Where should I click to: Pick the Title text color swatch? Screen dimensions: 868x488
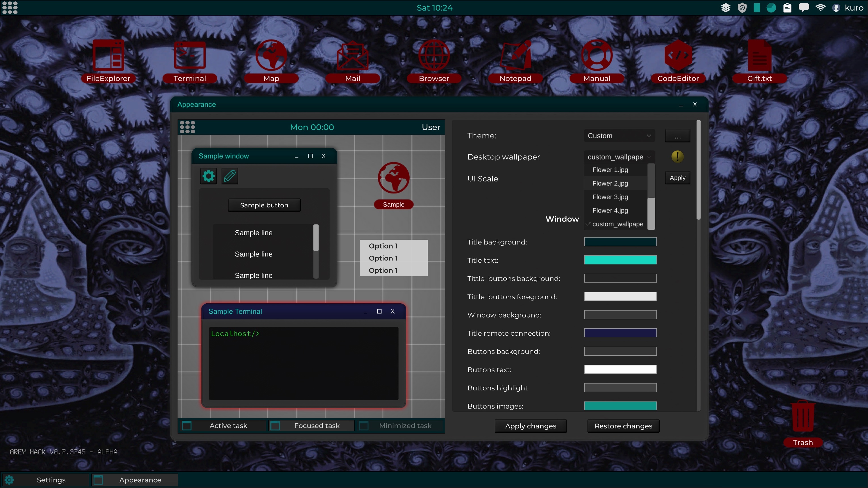620,260
